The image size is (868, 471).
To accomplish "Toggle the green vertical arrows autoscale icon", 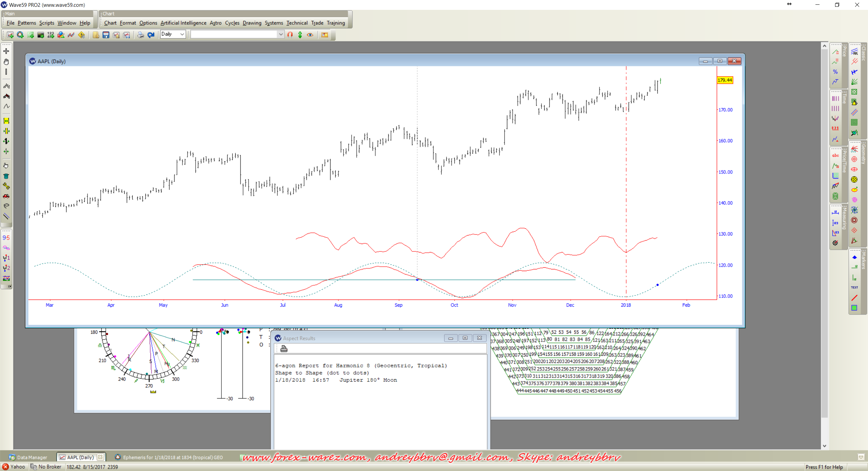I will coord(300,35).
